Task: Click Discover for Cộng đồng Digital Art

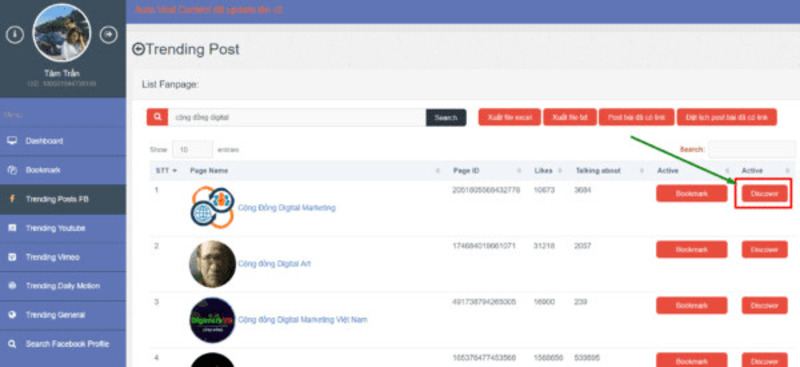Action: coord(764,250)
